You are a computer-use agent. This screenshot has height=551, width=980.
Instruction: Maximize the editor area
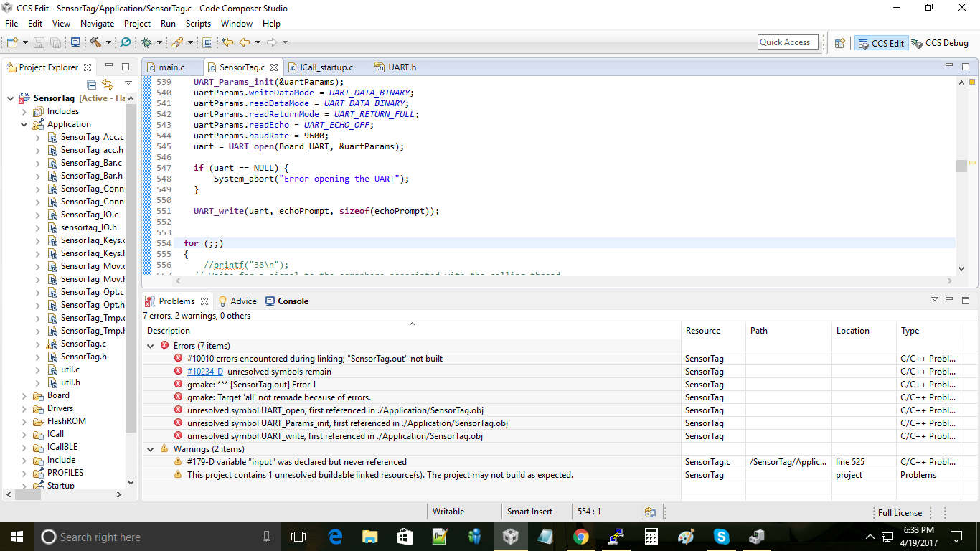(966, 66)
